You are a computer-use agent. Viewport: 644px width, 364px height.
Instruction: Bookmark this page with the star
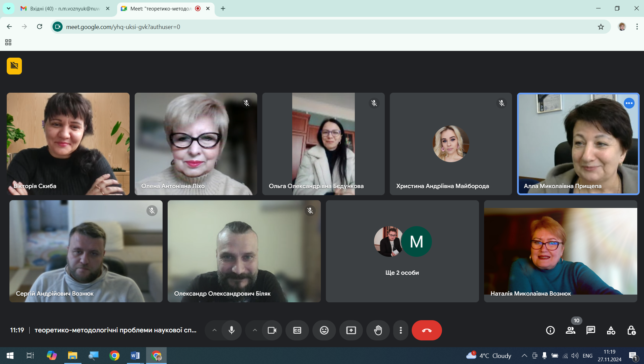[x=601, y=27]
